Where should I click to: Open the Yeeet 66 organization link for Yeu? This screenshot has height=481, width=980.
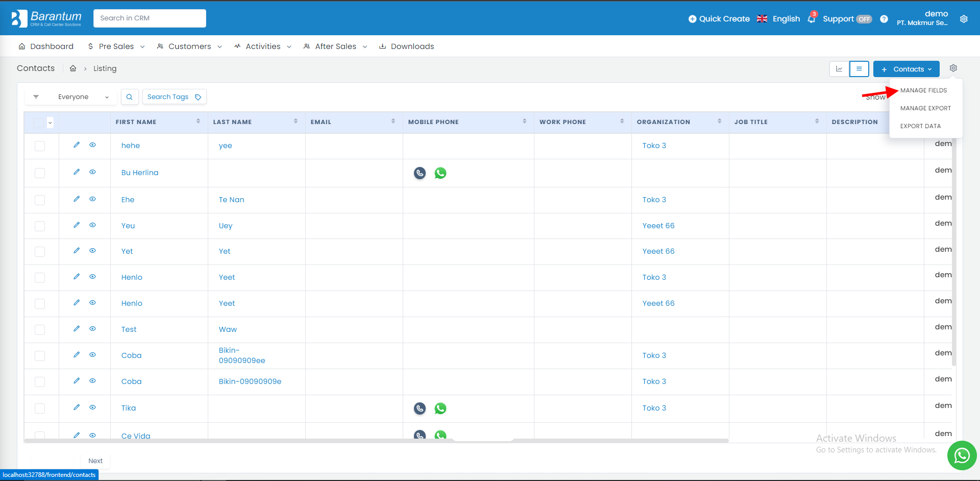click(658, 226)
